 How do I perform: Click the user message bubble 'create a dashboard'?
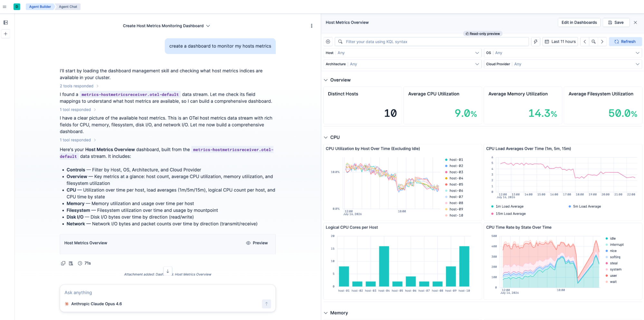pos(220,46)
